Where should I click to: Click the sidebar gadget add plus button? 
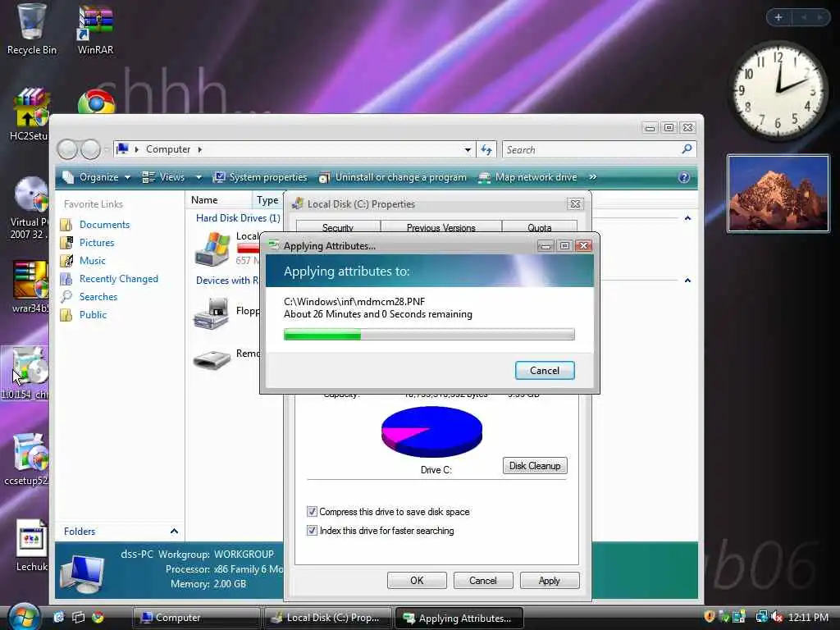(778, 17)
